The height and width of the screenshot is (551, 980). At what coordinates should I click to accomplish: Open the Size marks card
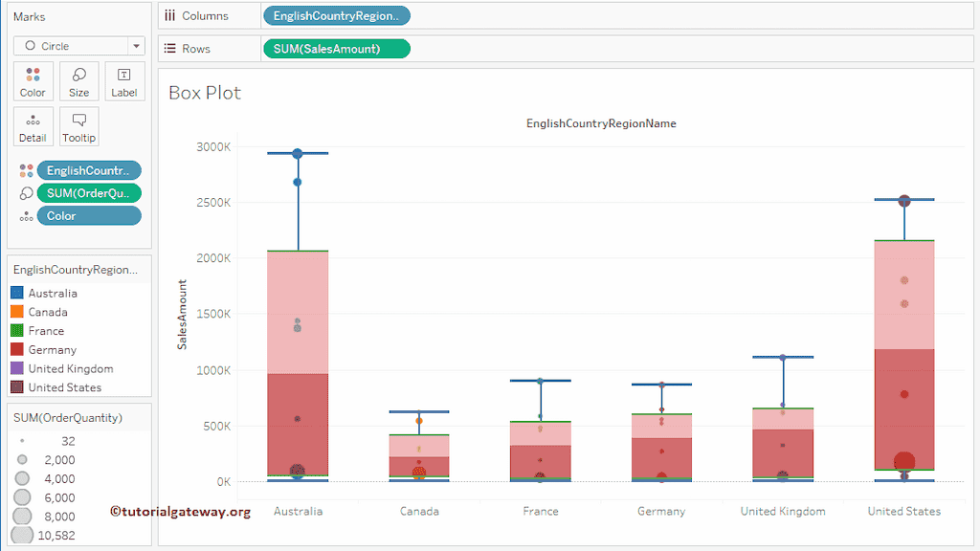click(79, 81)
